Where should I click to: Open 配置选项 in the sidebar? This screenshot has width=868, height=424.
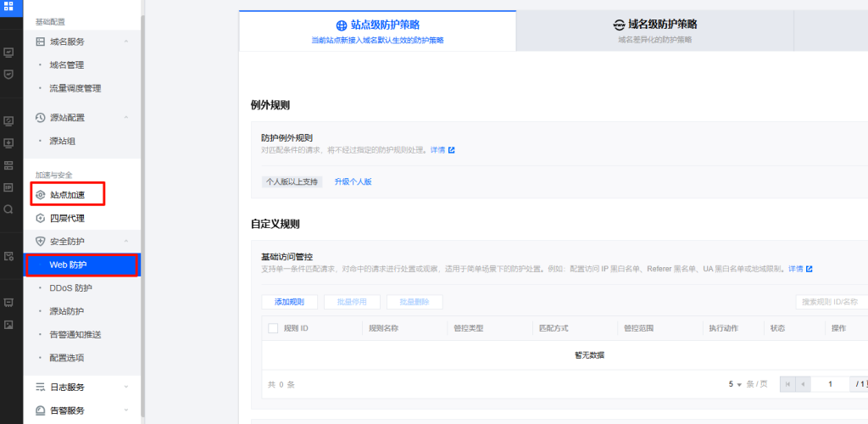(66, 358)
